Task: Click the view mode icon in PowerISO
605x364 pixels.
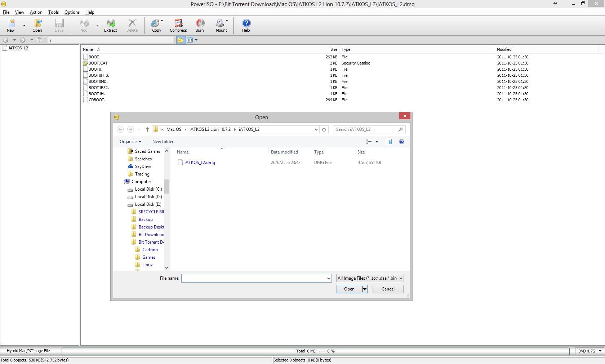Action: (190, 40)
